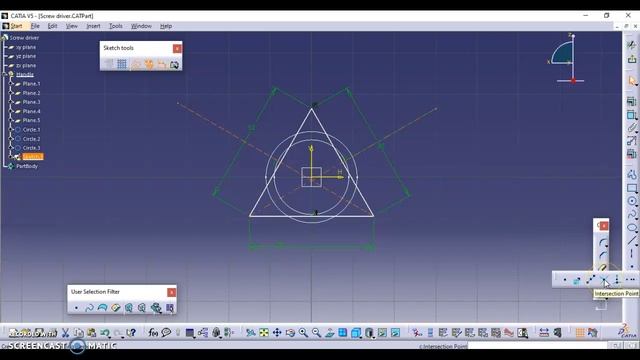Viewport: 640px width, 360px height.
Task: Select Circle.2 in the tree
Action: click(x=31, y=139)
